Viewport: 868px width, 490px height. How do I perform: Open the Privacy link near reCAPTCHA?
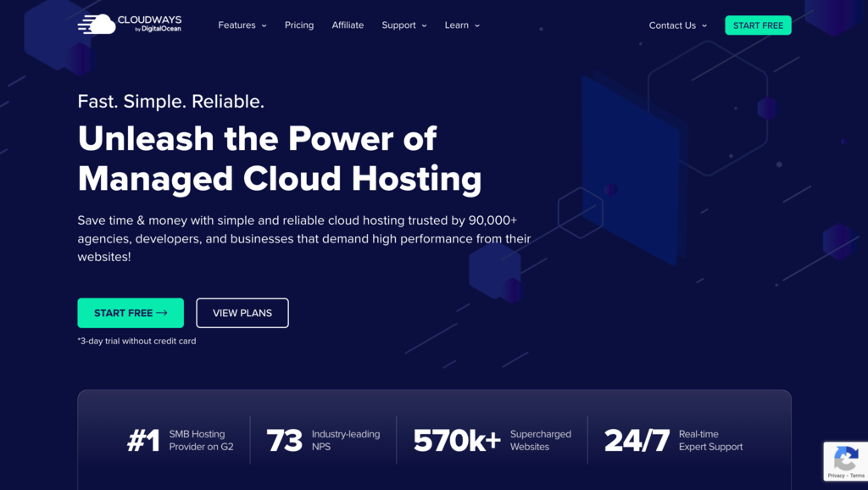click(x=837, y=476)
